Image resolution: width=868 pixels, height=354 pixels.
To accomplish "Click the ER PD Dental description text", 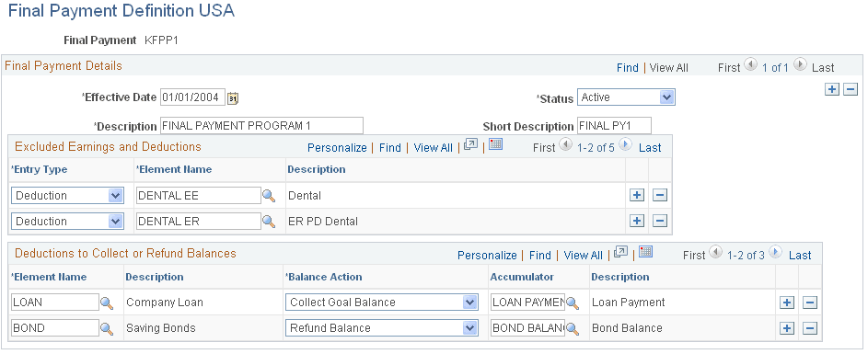I will point(323,222).
